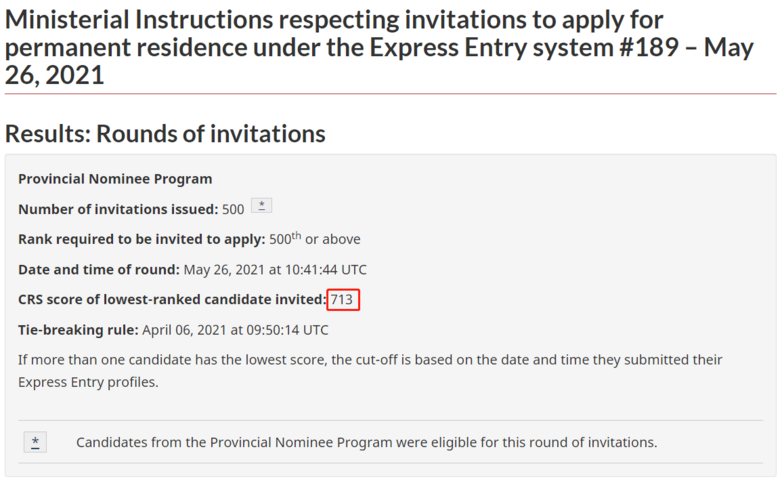This screenshot has height=481, width=782.
Task: Click the bottom footnote asterisk return link
Action: coord(35,442)
